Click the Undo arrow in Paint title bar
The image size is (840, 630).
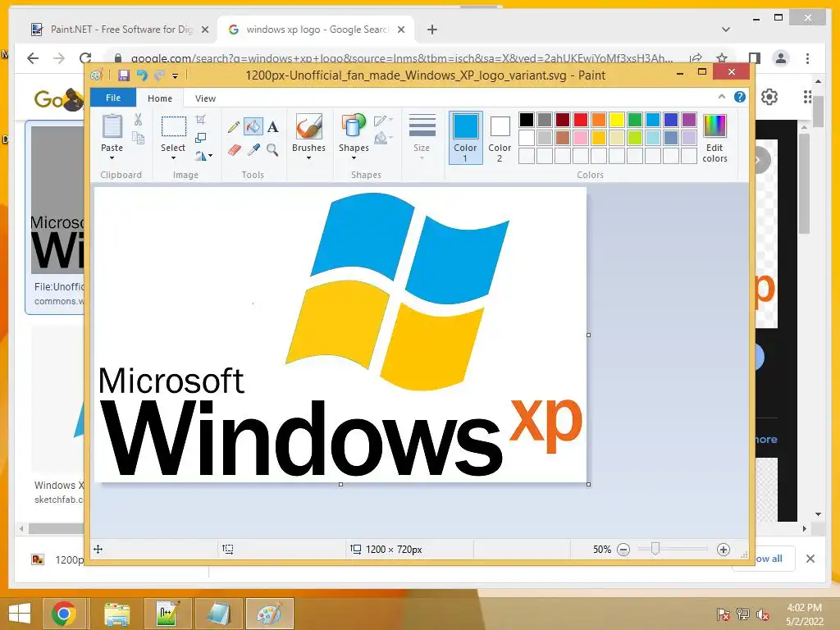[x=142, y=75]
